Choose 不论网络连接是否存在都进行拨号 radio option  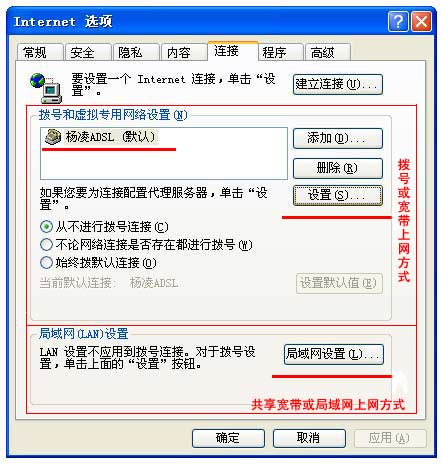(46, 245)
